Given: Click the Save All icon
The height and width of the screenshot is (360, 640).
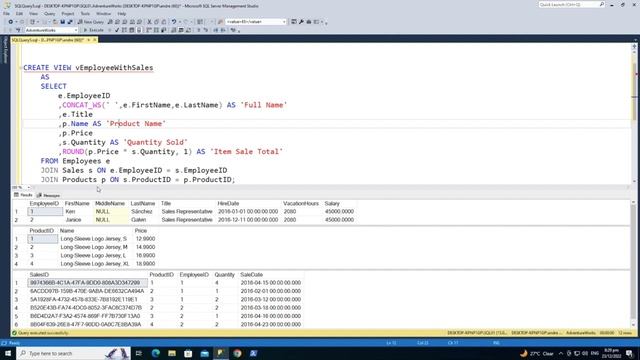Looking at the screenshot, I should 70,22.
